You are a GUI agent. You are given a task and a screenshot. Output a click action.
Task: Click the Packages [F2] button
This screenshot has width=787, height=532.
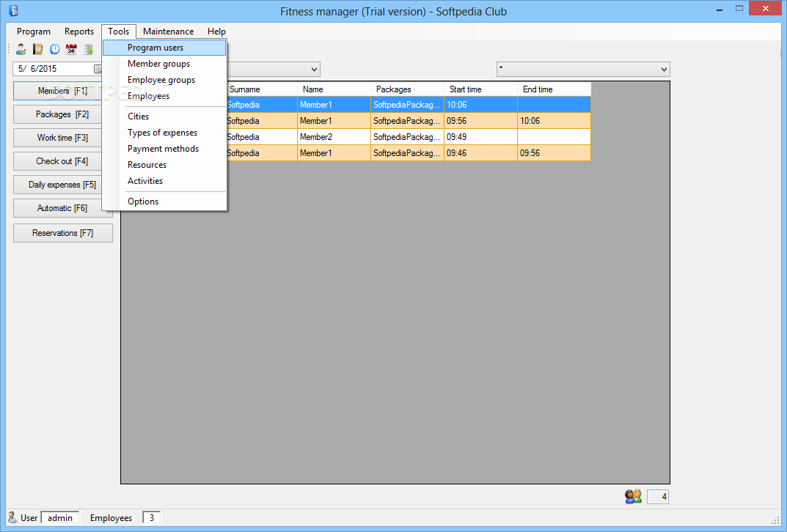[58, 114]
